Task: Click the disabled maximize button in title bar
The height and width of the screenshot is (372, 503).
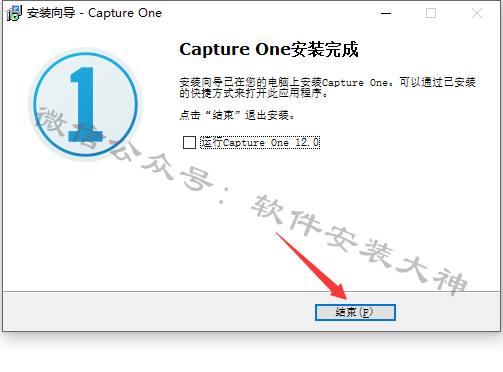Action: coord(431,13)
